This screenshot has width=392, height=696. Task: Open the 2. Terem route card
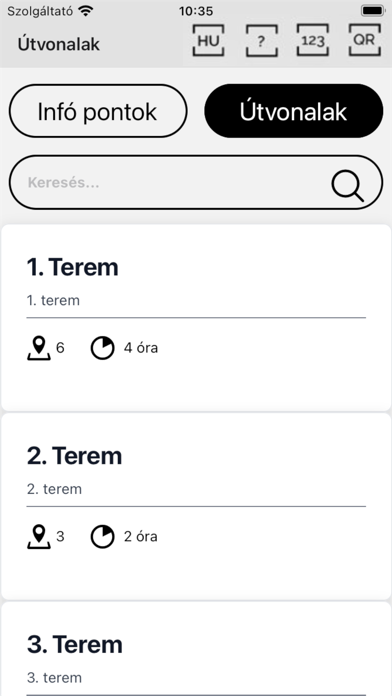(x=196, y=506)
